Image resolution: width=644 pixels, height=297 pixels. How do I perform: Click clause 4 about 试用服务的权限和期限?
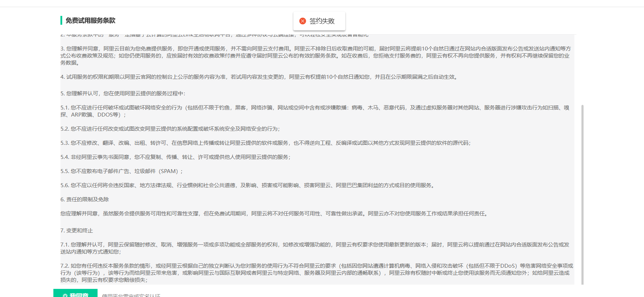[259, 77]
